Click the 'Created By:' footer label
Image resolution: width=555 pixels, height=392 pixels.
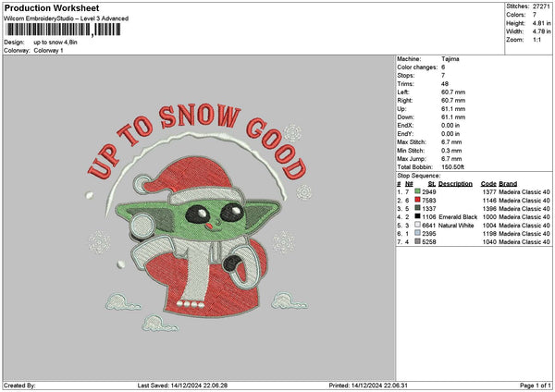[19, 386]
